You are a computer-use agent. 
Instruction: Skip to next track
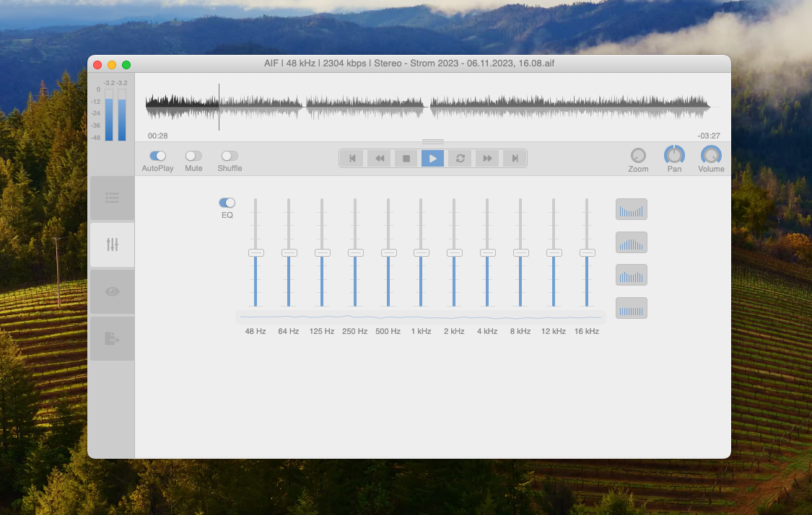pyautogui.click(x=514, y=159)
